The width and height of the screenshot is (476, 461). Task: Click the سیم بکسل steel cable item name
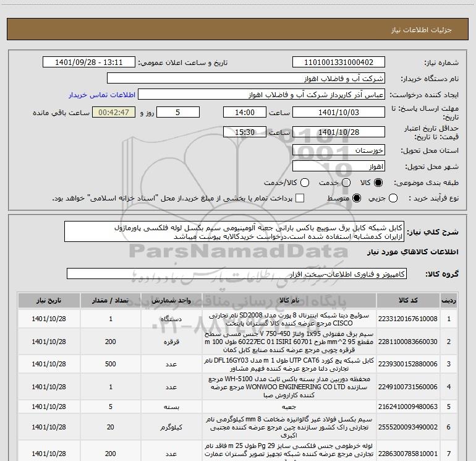pos(289,427)
